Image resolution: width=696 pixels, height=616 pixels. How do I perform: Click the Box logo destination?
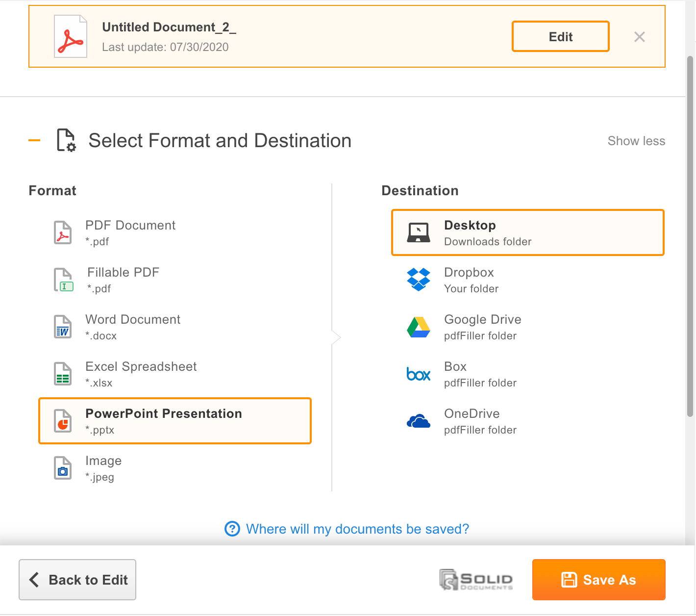419,374
